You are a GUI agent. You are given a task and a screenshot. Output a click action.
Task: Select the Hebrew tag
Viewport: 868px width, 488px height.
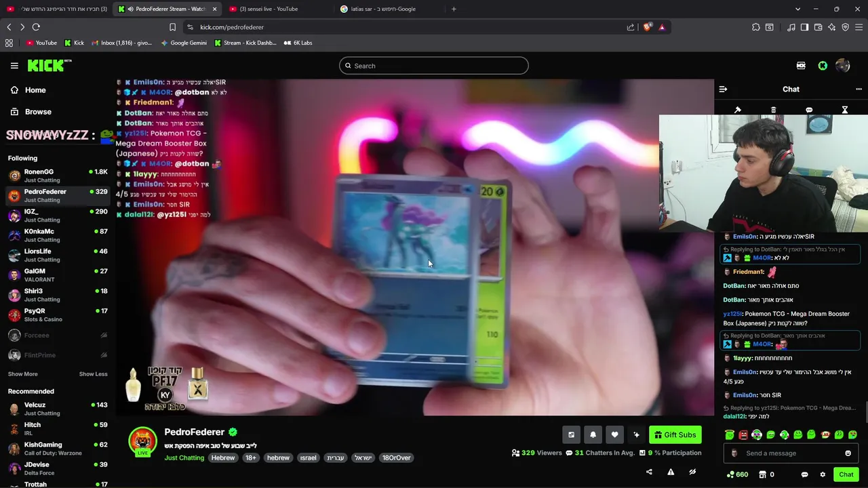(x=222, y=457)
